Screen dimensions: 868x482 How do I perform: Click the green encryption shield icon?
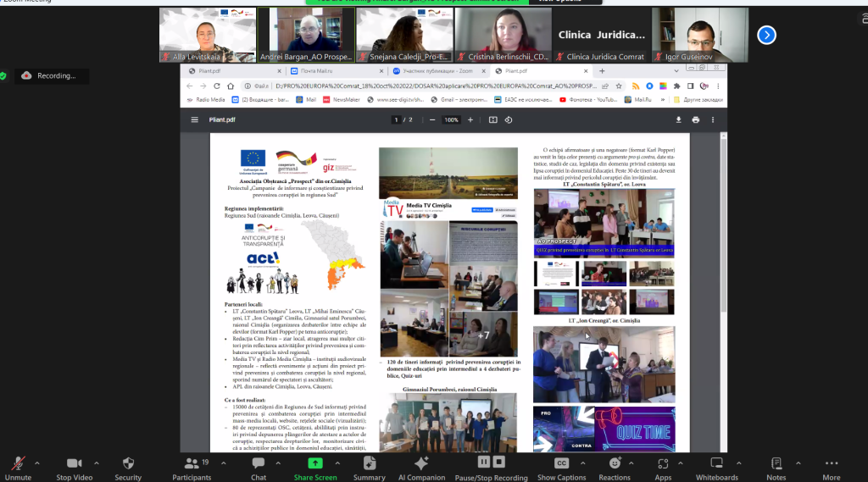3,75
